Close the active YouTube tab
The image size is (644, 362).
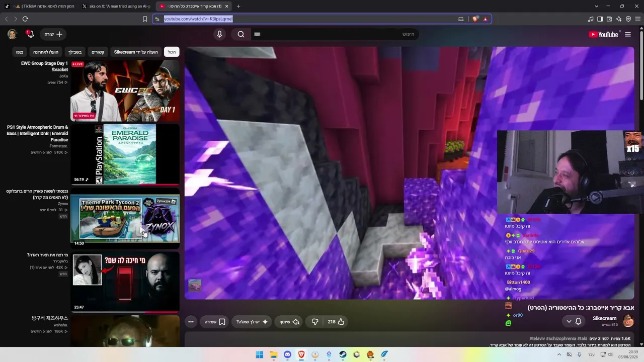click(226, 6)
